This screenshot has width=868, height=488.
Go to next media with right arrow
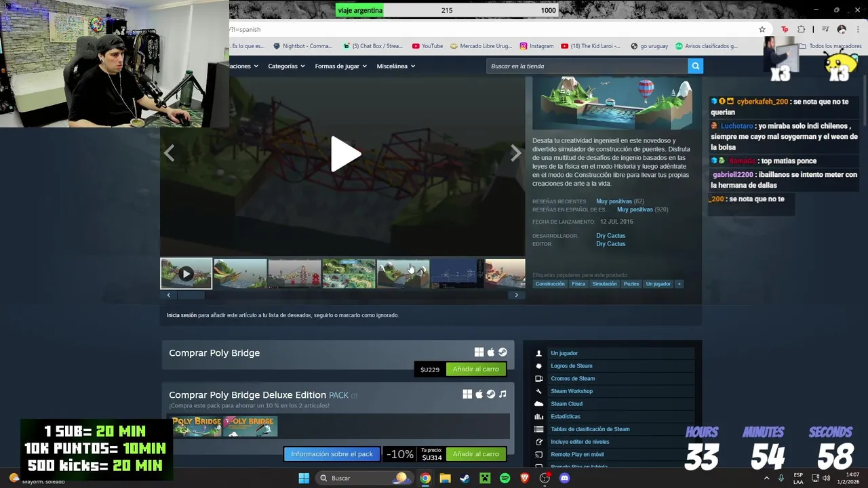[x=516, y=154]
